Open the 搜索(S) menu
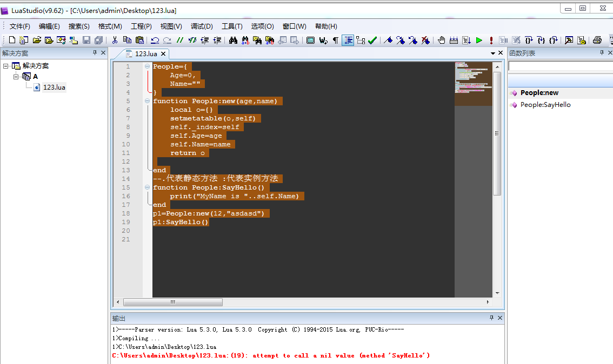The image size is (613, 364). (79, 26)
